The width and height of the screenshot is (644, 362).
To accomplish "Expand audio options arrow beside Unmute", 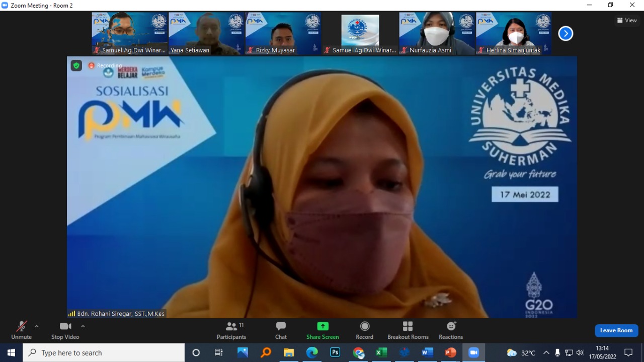I will tap(37, 326).
